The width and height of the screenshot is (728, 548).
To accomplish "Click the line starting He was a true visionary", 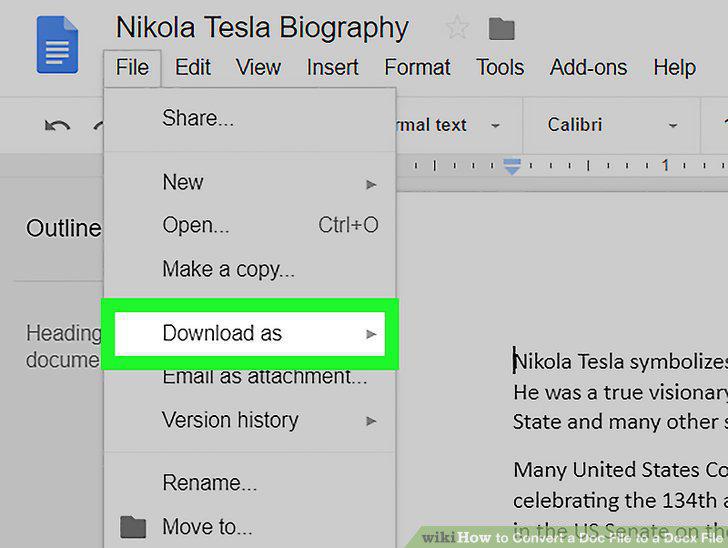I will pos(620,393).
